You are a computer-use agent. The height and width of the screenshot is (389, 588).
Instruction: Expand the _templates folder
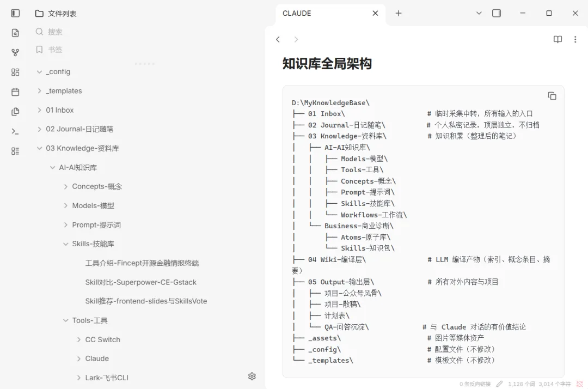coord(39,91)
